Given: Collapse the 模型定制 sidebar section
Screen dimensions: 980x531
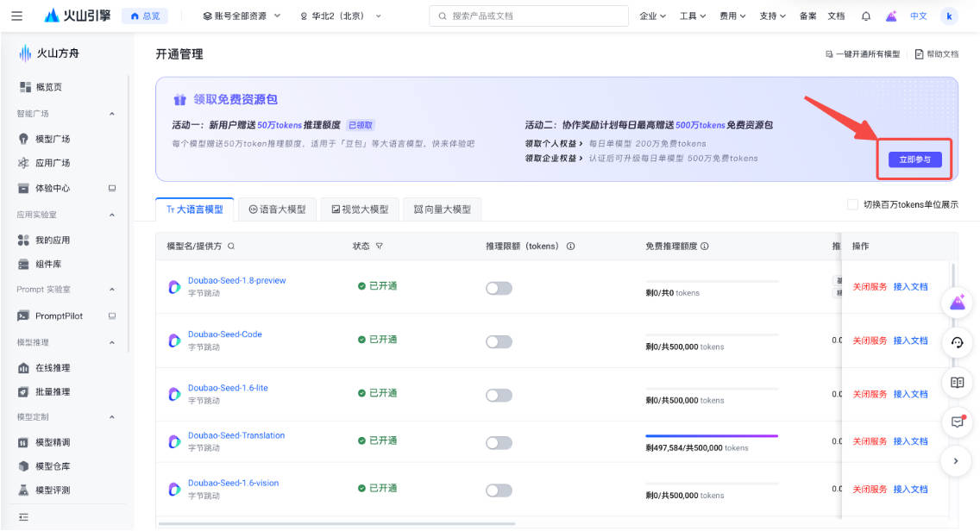Looking at the screenshot, I should click(x=112, y=416).
